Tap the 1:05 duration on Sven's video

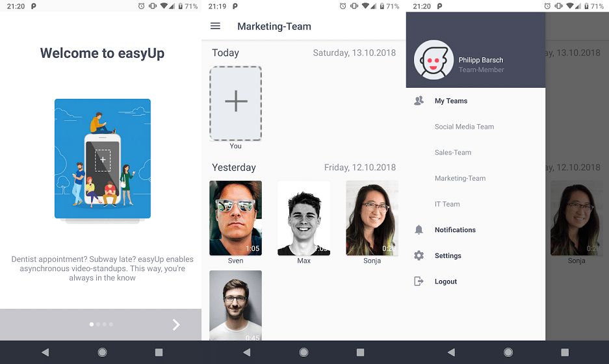tap(252, 248)
